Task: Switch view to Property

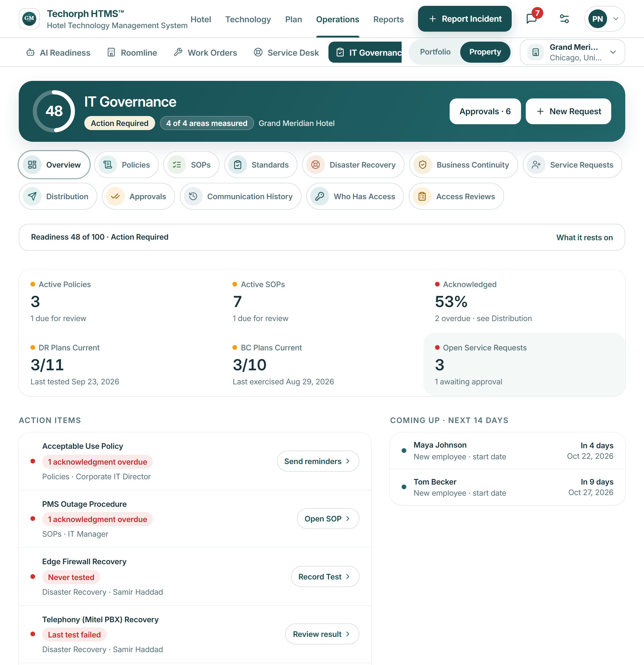Action: click(485, 52)
